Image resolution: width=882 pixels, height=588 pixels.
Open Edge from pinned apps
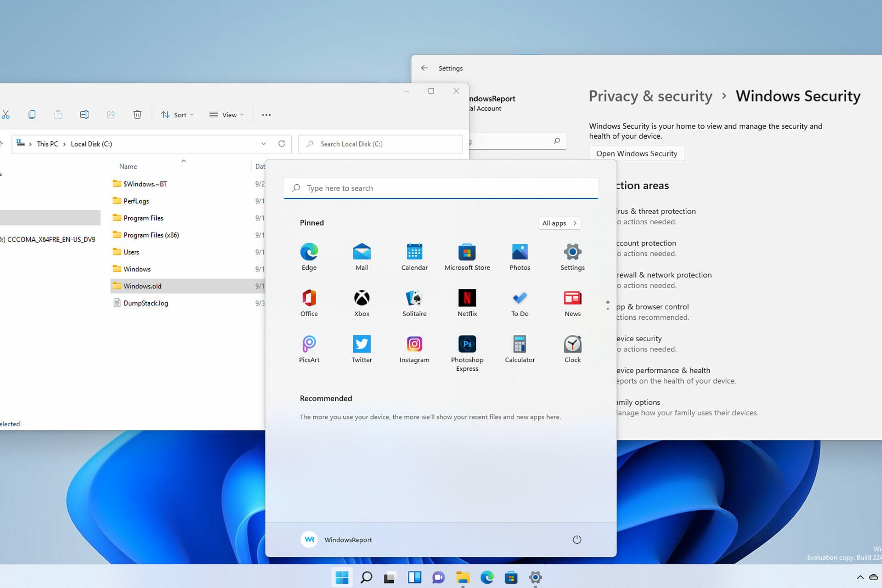click(x=309, y=257)
